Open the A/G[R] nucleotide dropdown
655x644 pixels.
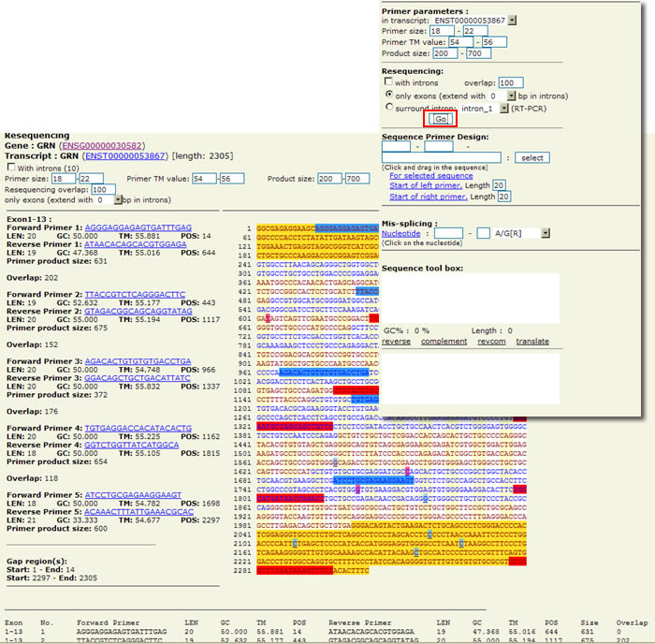click(x=546, y=233)
